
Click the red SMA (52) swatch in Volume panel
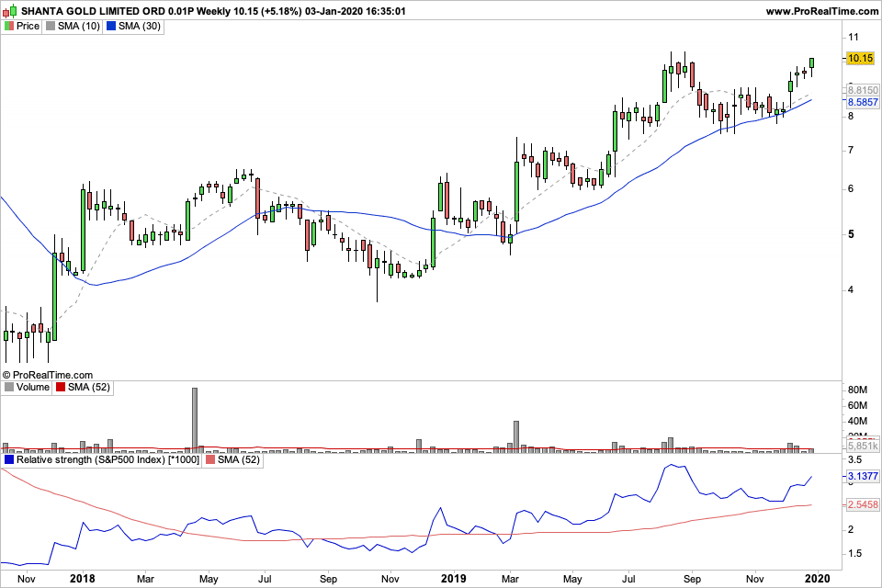61,387
